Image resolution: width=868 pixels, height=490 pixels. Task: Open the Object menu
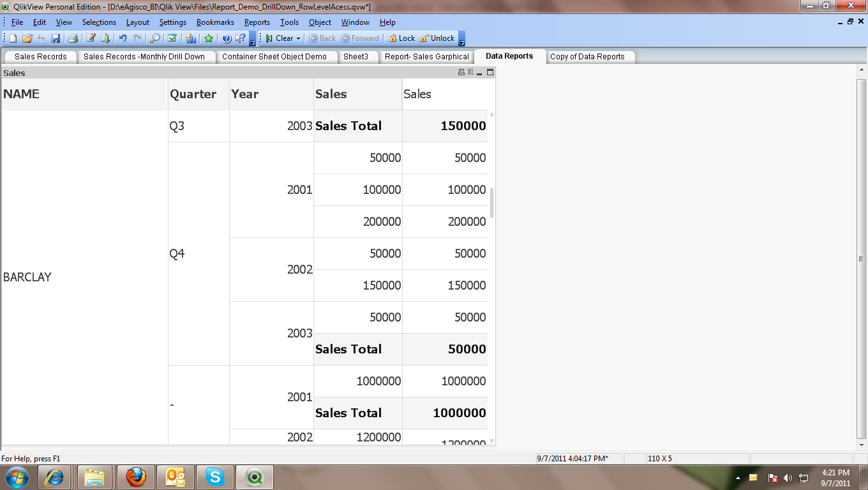(320, 22)
